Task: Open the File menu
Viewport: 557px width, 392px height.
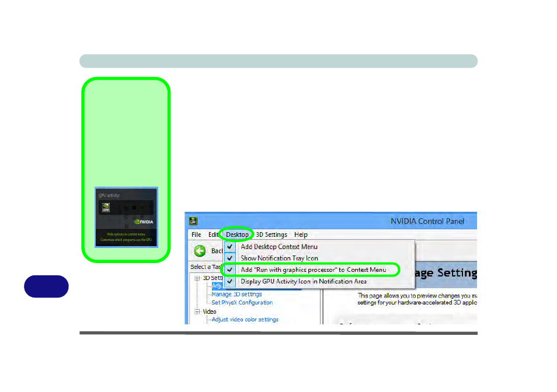Action: pyautogui.click(x=196, y=235)
